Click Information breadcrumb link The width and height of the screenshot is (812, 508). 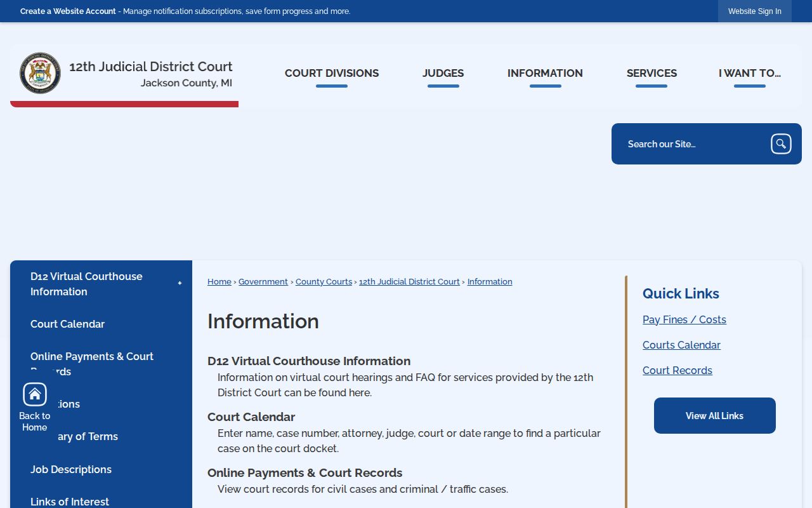(490, 282)
